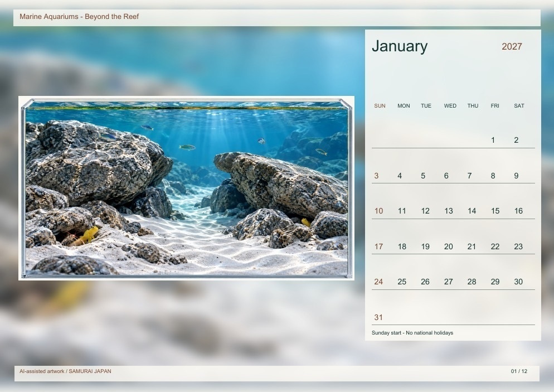Viewport: 554px width, 392px height.
Task: Click the 'THU' weekday header
Action: tap(473, 106)
